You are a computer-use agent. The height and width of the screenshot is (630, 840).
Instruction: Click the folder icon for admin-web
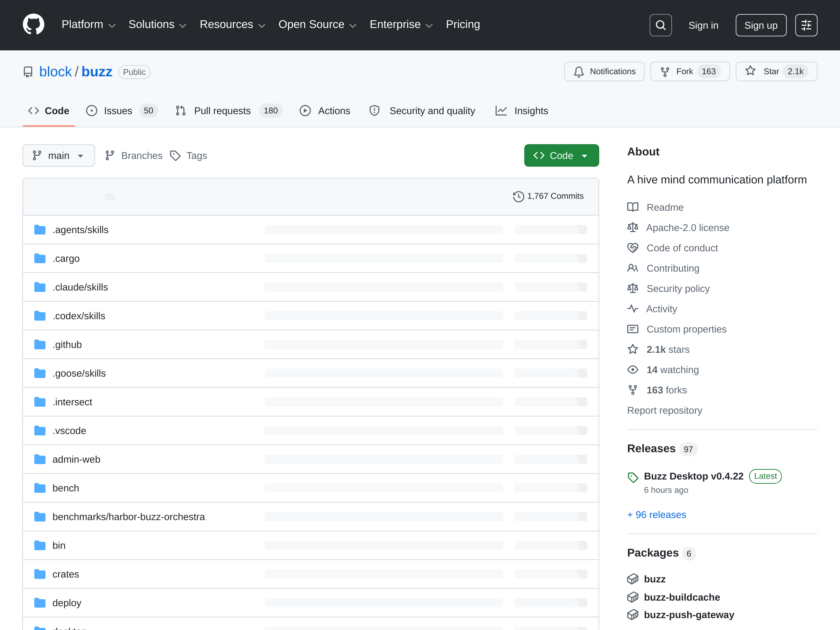click(x=40, y=459)
